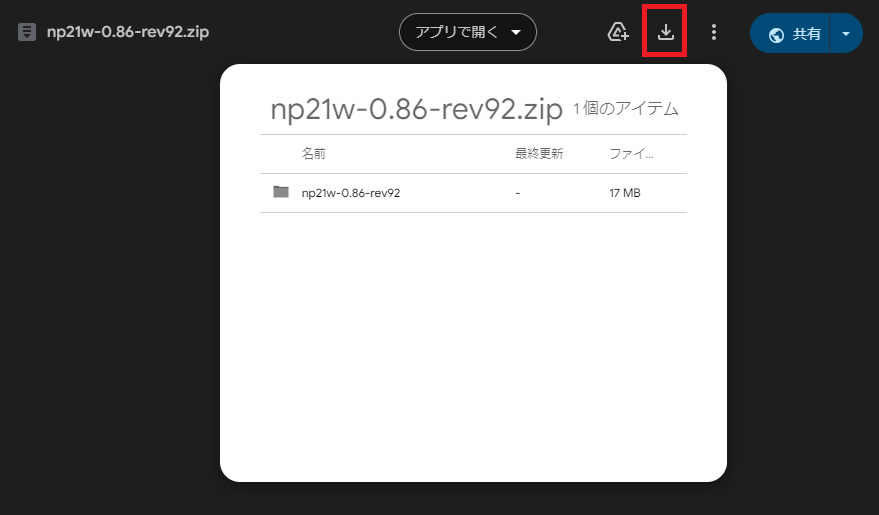The image size is (879, 515).
Task: Click the アプリで開く button label
Action: pyautogui.click(x=456, y=32)
